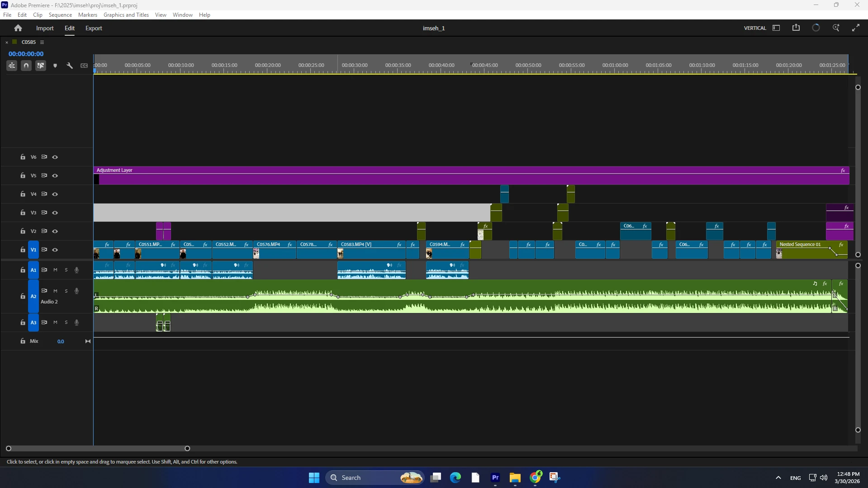Enable voice-over record on A3
The image size is (868, 488).
pyautogui.click(x=77, y=322)
